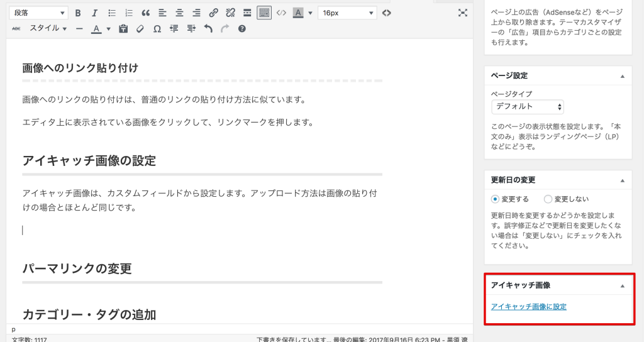Open source code view icon

point(387,13)
